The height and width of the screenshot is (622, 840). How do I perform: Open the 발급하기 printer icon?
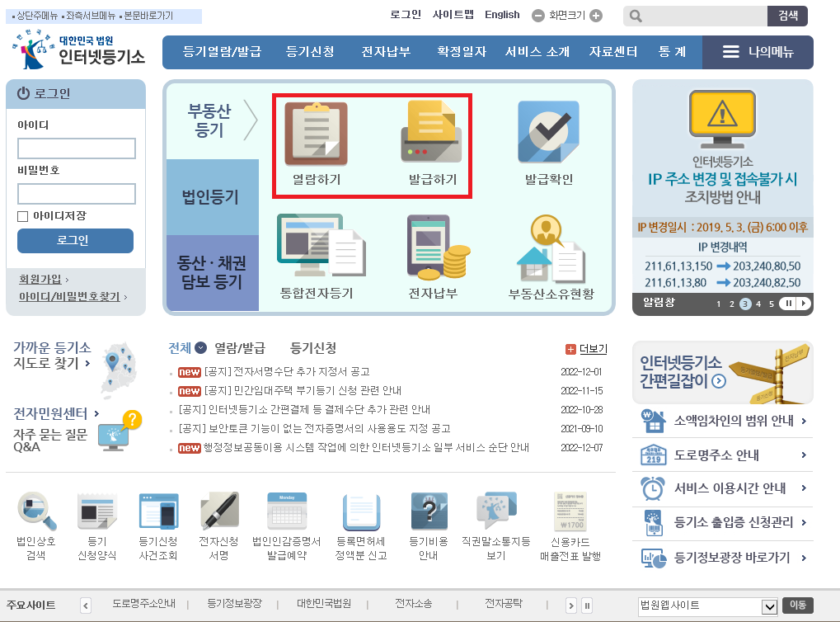click(432, 132)
